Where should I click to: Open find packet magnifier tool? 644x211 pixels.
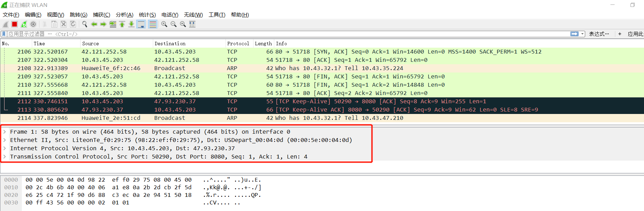84,24
